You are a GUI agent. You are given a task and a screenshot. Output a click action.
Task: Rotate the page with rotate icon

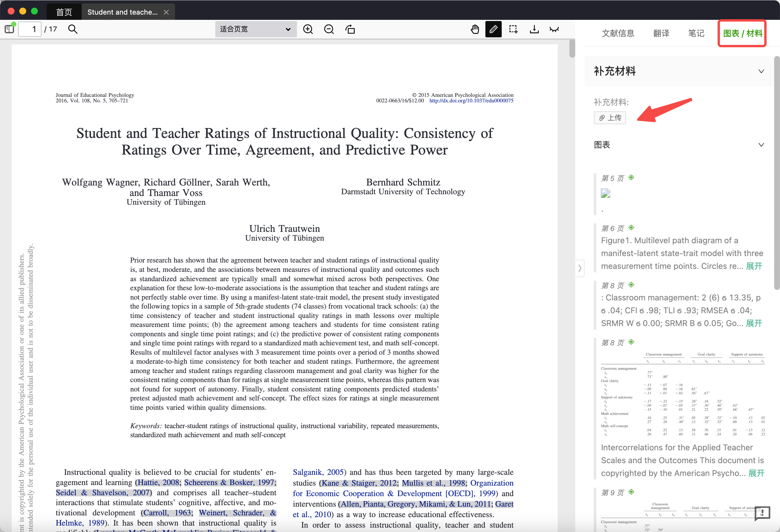tap(350, 29)
